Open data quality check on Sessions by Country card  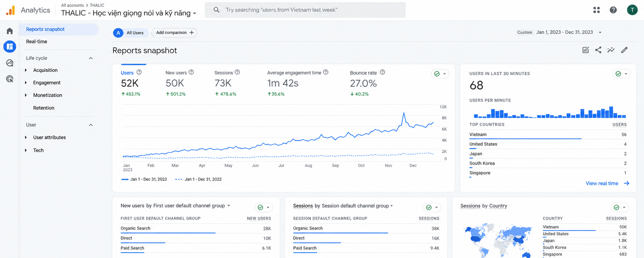coord(619,207)
